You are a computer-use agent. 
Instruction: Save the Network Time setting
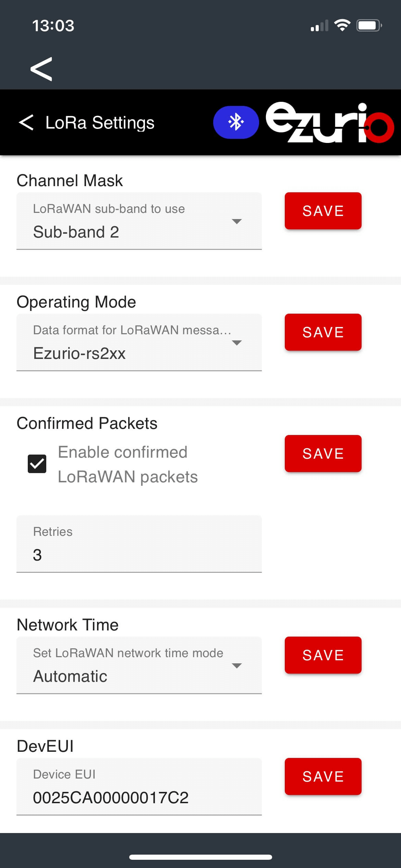click(323, 655)
